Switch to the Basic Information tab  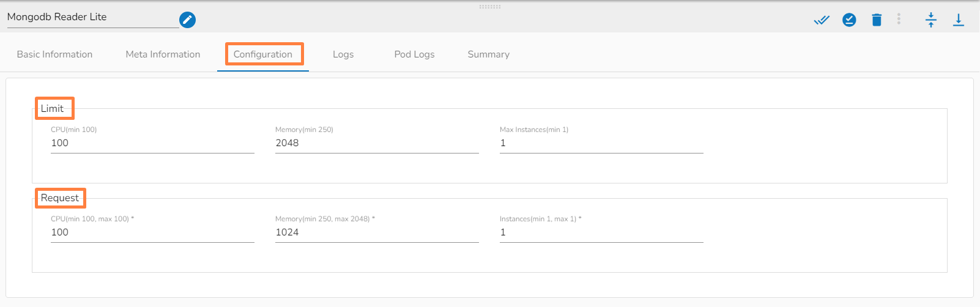pyautogui.click(x=54, y=54)
